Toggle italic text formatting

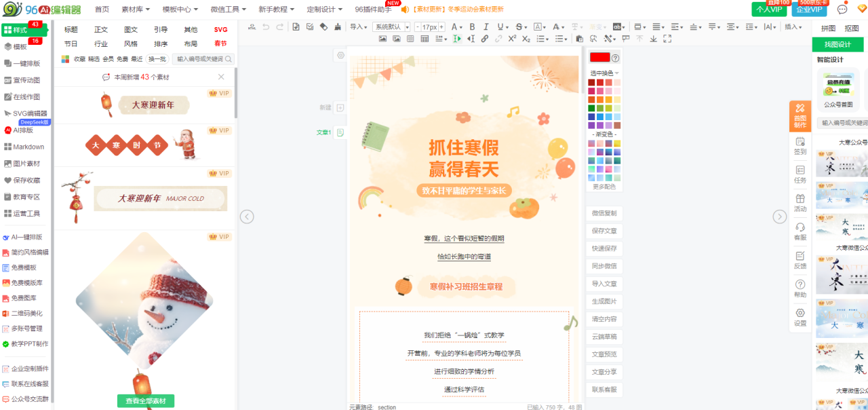486,26
